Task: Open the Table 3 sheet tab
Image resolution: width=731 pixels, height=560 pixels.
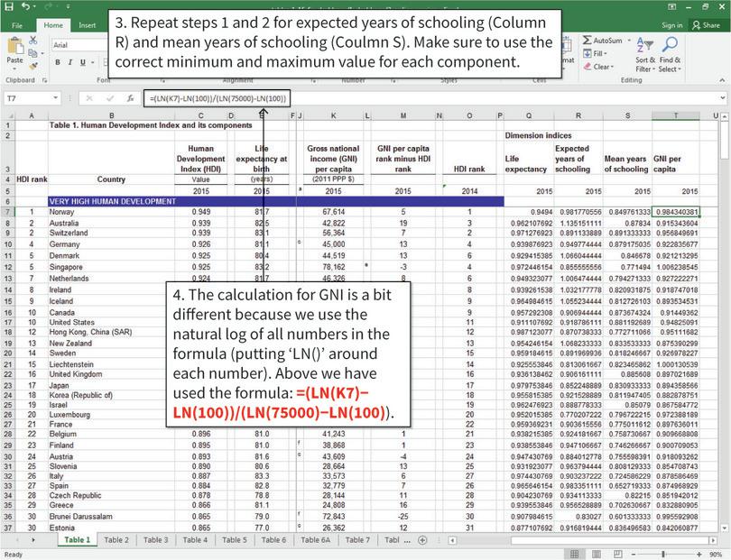Action: (156, 538)
